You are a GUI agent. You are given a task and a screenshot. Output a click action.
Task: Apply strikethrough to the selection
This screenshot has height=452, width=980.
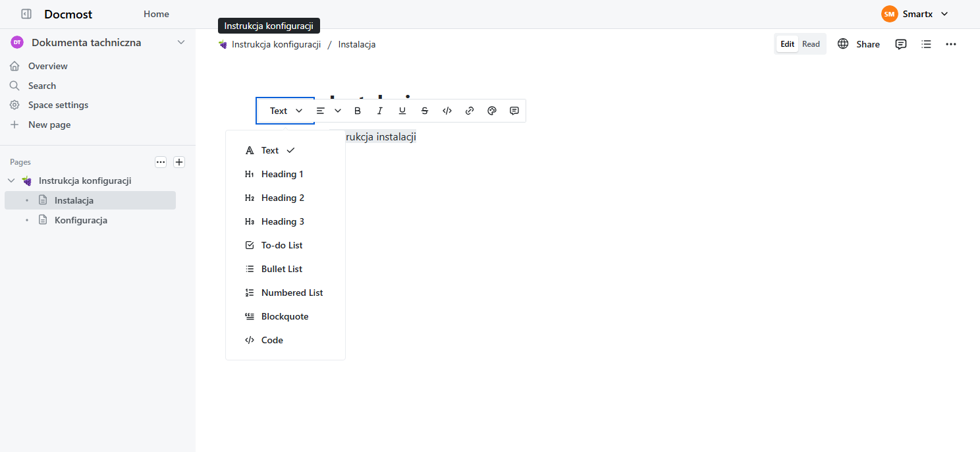point(425,111)
